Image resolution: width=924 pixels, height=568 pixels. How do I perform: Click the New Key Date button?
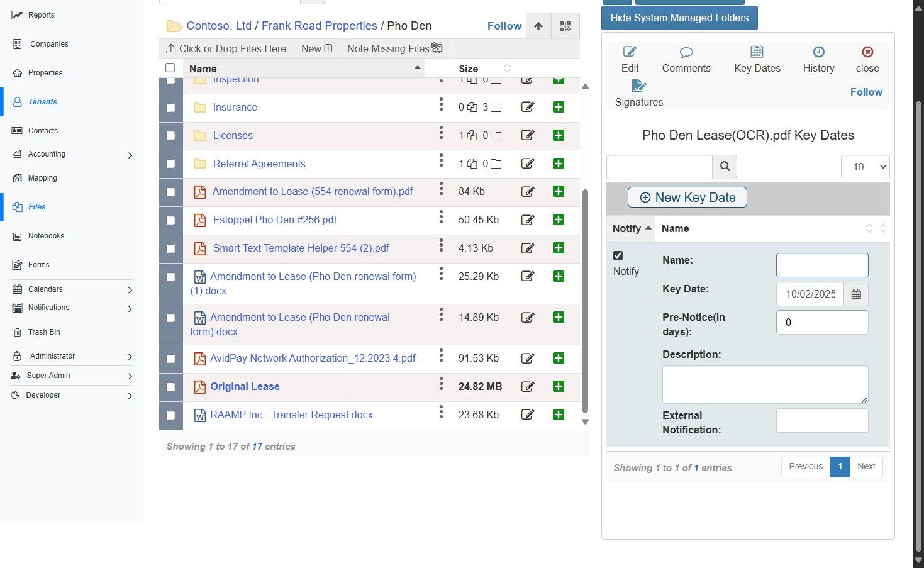point(687,198)
